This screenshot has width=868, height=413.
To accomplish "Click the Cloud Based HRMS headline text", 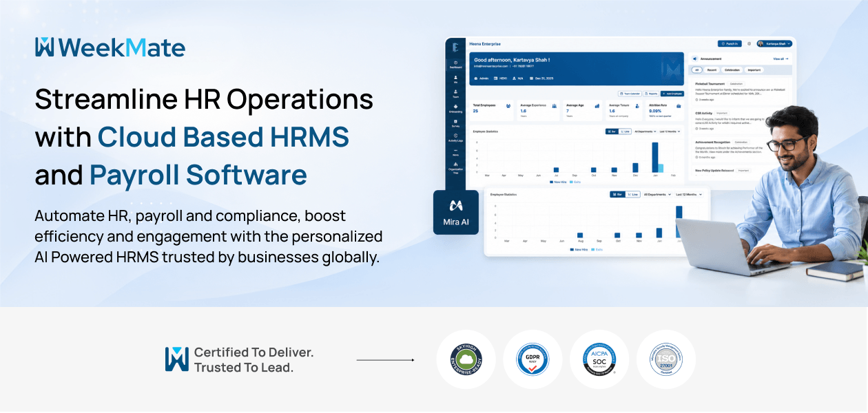I will coord(223,138).
